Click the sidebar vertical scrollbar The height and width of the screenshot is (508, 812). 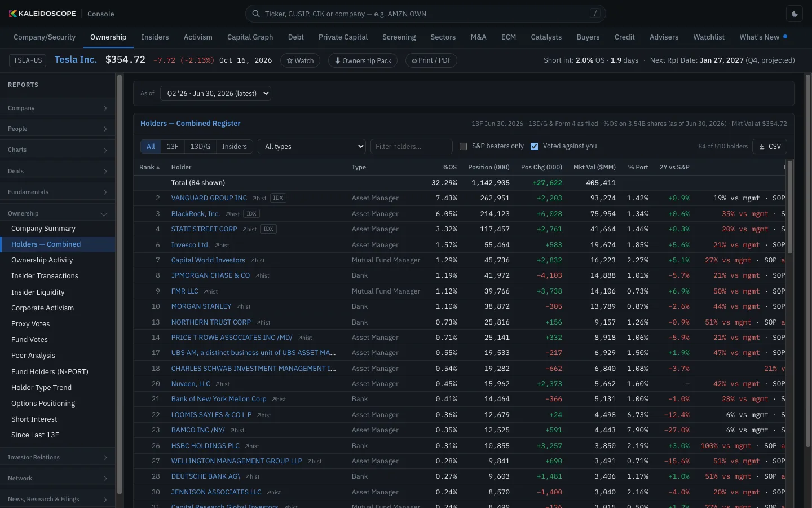pyautogui.click(x=120, y=284)
